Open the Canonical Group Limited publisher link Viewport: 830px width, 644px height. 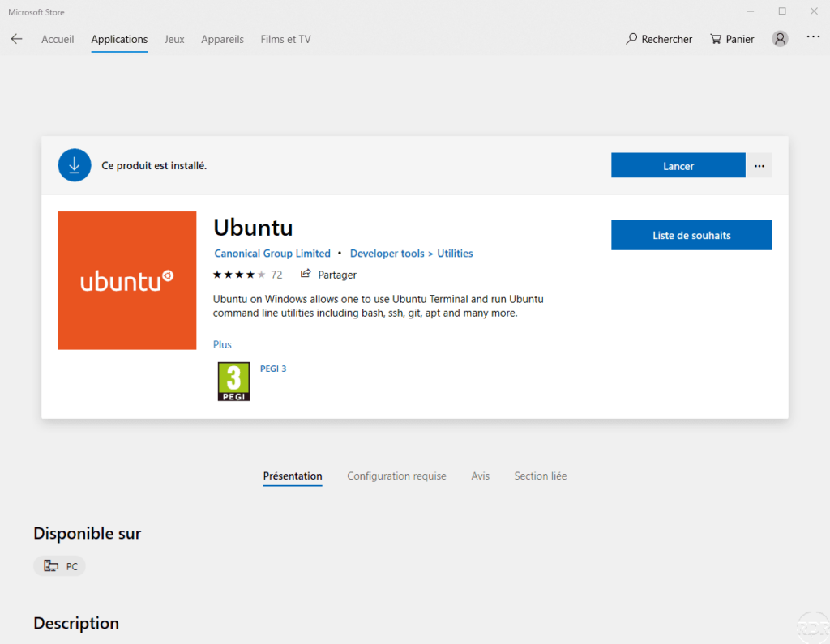tap(272, 254)
